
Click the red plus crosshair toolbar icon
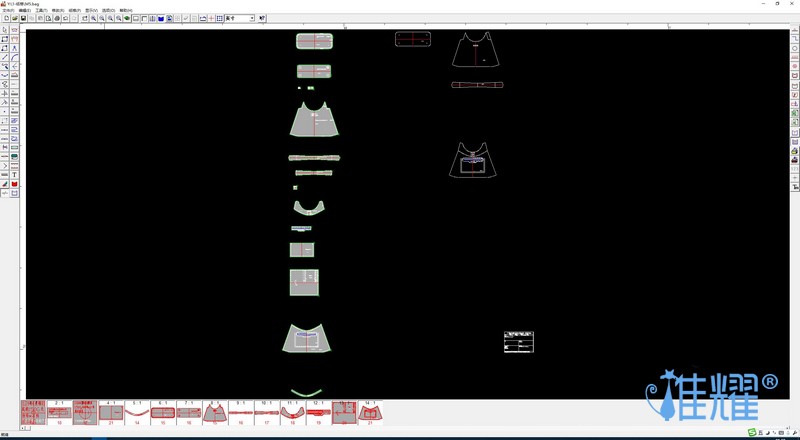[x=211, y=18]
